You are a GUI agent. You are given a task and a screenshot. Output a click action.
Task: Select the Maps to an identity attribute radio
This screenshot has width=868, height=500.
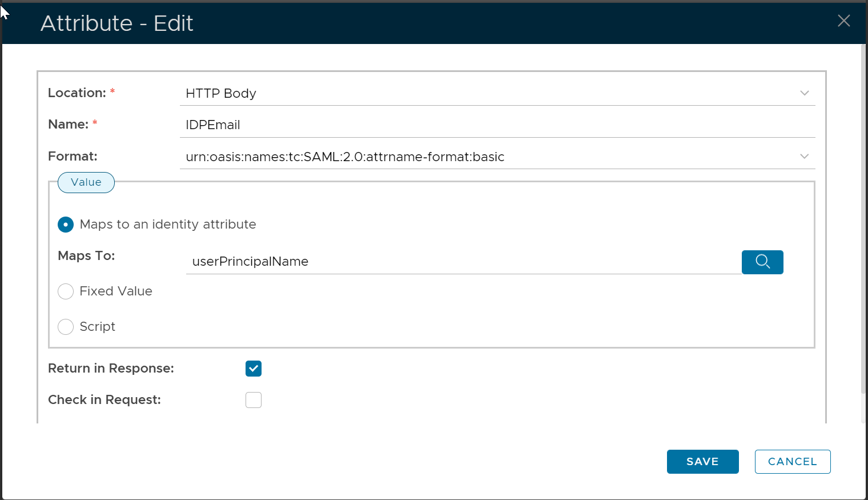66,225
